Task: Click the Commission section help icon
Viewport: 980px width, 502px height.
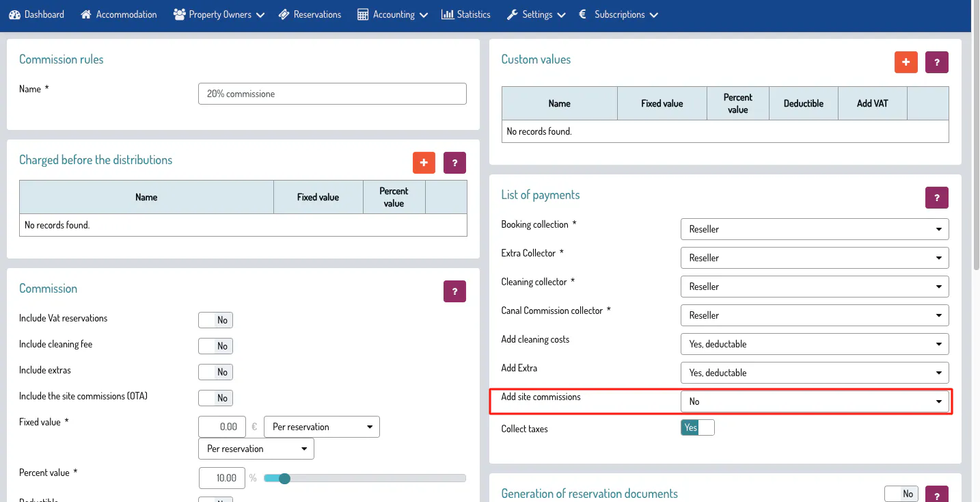Action: [454, 291]
